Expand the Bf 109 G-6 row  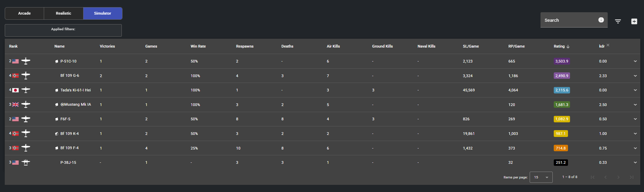click(x=635, y=76)
